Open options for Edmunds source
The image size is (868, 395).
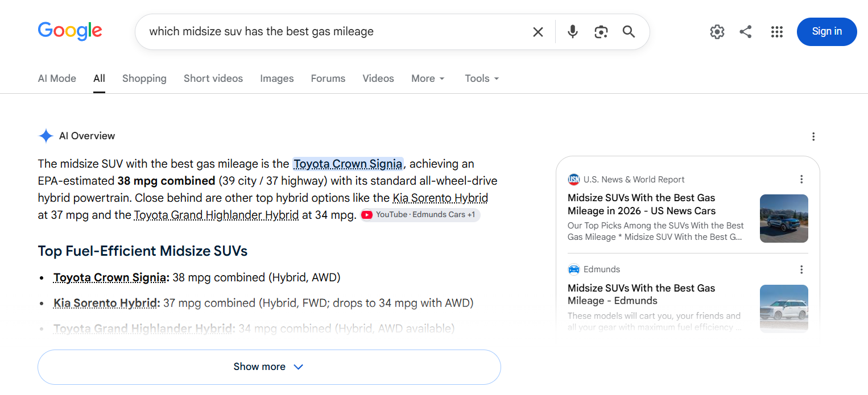point(801,269)
